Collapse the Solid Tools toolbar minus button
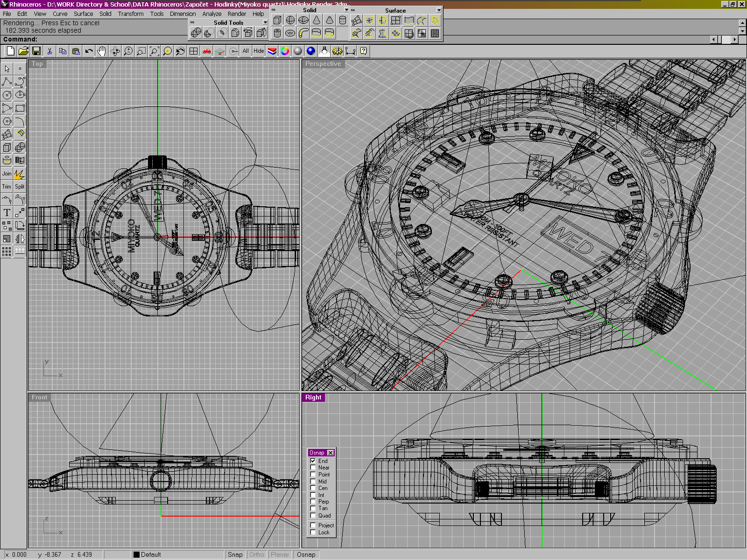Image resolution: width=747 pixels, height=560 pixels. click(192, 22)
